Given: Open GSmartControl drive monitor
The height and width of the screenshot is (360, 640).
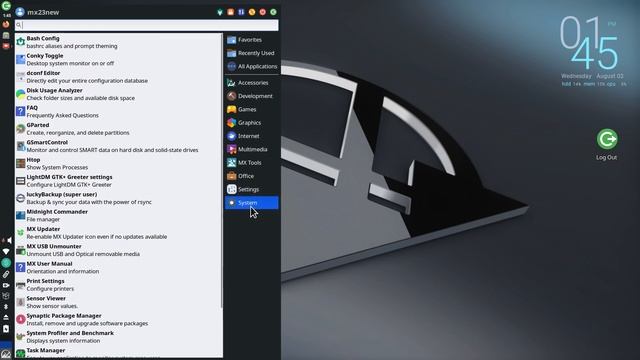Looking at the screenshot, I should 118,146.
